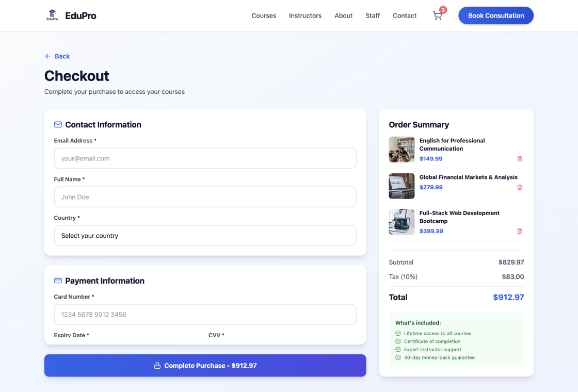Click the EduPro logo icon
Screen dimensions: 578x392
pos(52,15)
